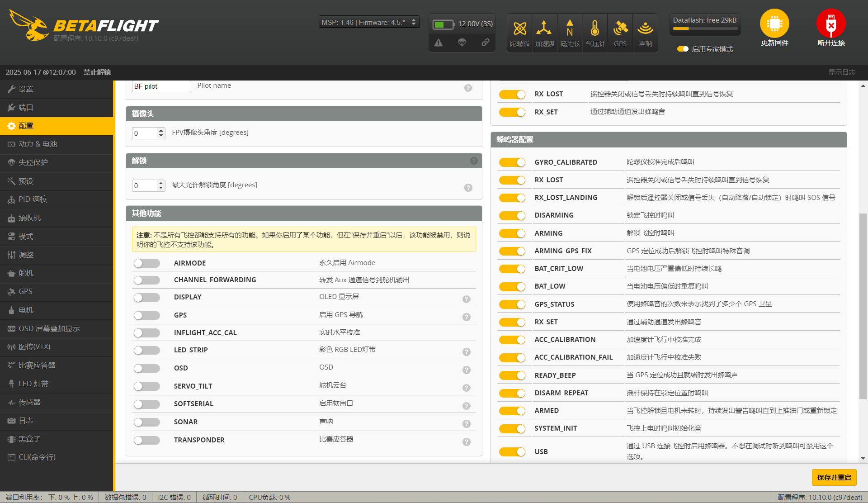The width and height of the screenshot is (868, 503).
Task: Open the Setup tab in sidebar
Action: 57,89
